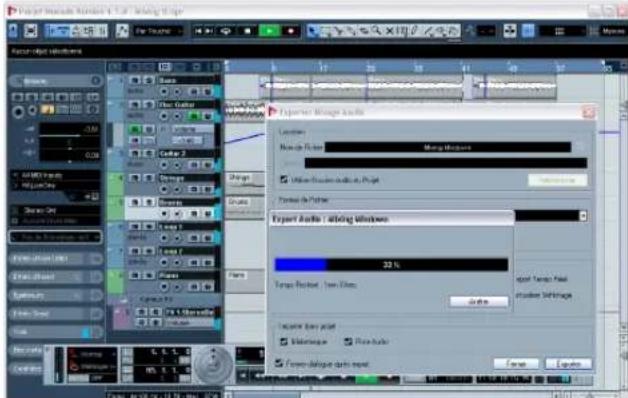This screenshot has height=398, width=628.
Task: Open the HALionOne output dropdown
Action: (55, 185)
